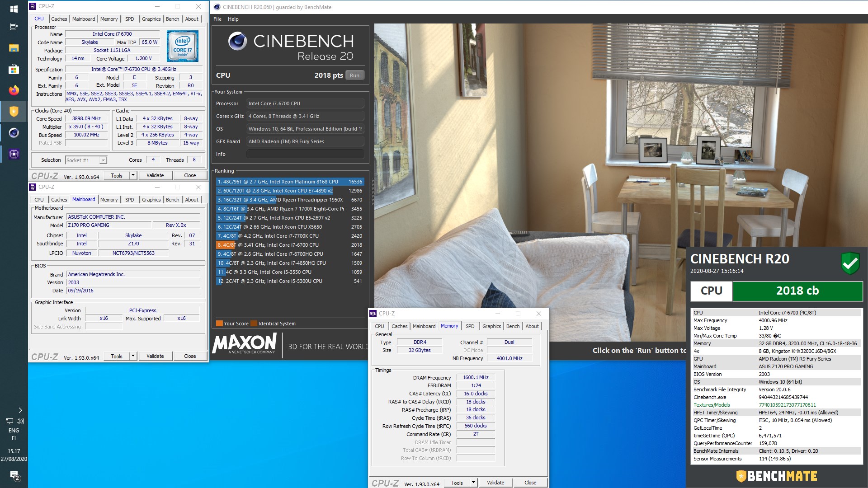Select highlighted ranking row Core i7-6700 CPU
Screen dimensions: 868x488
tap(289, 245)
